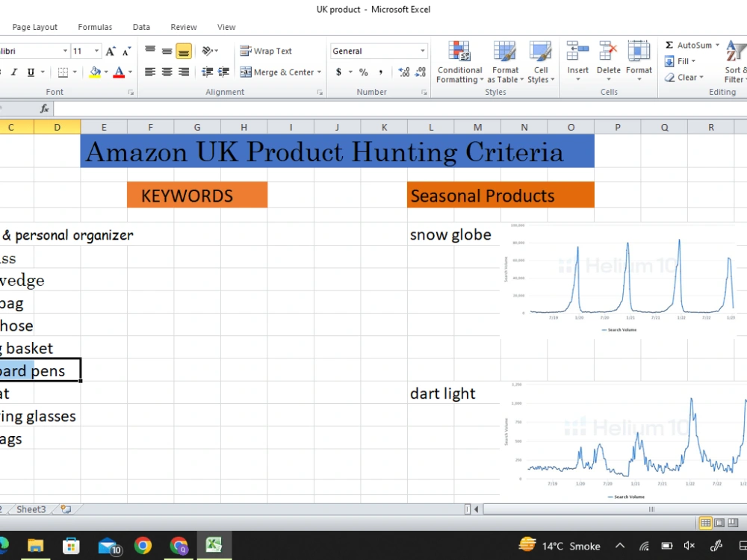Apply the red font color
747x560 pixels.
tap(119, 72)
